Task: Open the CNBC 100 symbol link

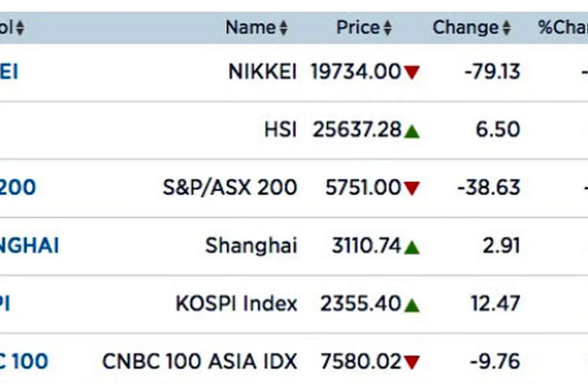Action: (24, 362)
